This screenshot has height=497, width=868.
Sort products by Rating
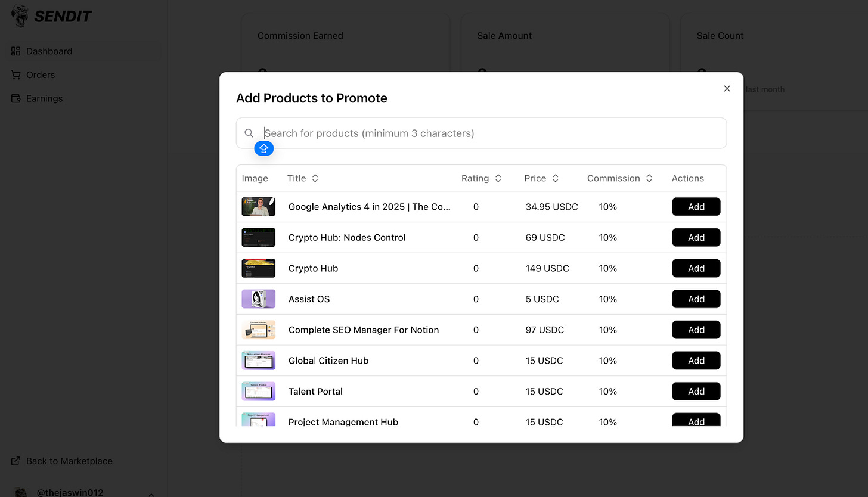tap(498, 178)
